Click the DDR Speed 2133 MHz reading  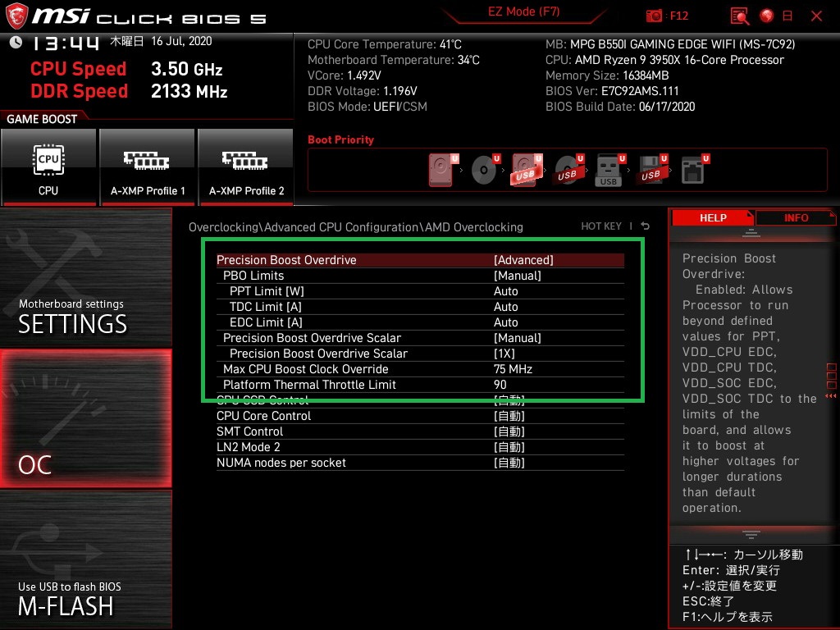click(129, 91)
